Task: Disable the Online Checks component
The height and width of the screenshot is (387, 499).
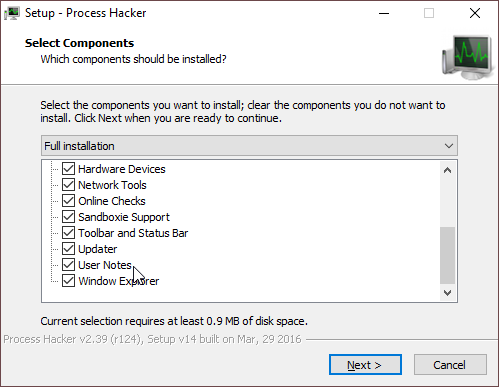Action: coord(68,201)
